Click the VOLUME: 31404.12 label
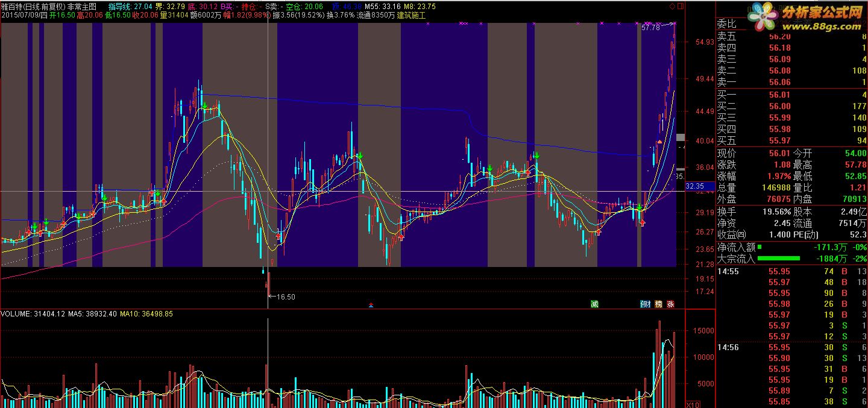Screen dimensions: 868x408 pyautogui.click(x=33, y=313)
